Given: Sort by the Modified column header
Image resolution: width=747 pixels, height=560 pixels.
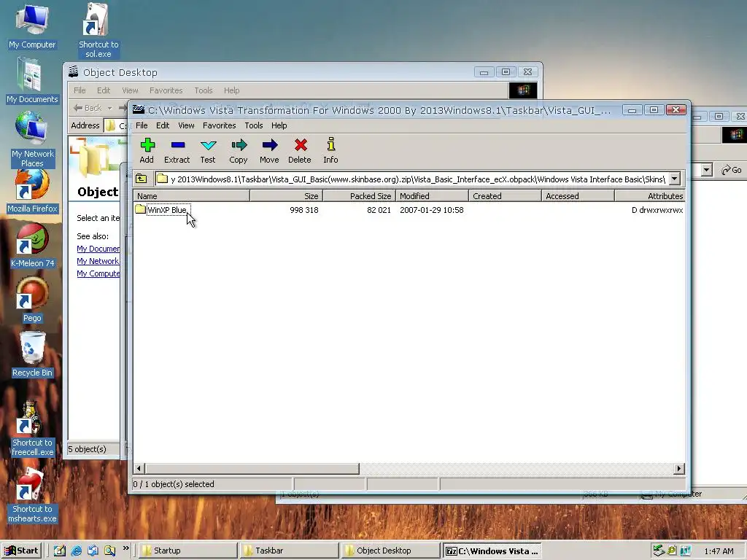Looking at the screenshot, I should (432, 195).
